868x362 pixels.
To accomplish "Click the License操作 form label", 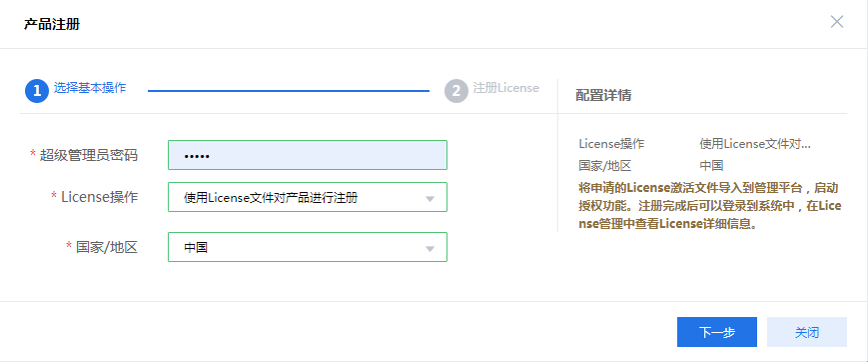I will (x=99, y=196).
